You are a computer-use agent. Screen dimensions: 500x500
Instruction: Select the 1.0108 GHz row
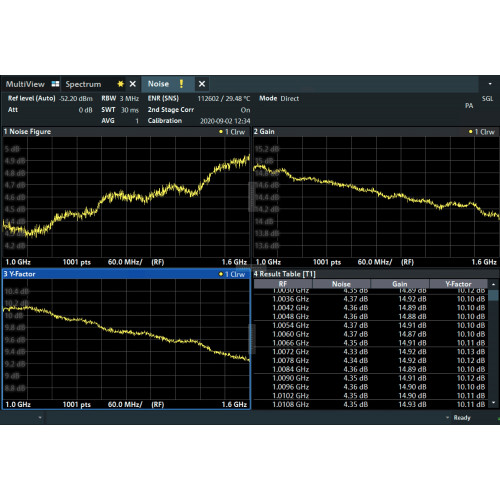coord(370,404)
